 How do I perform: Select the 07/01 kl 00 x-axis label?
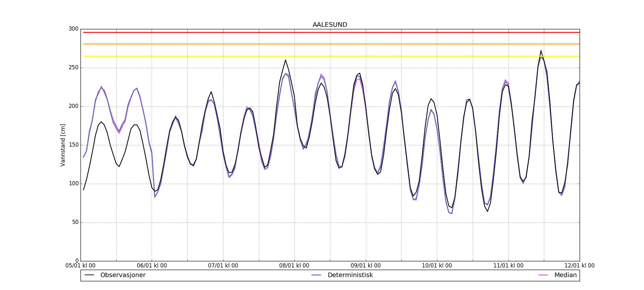coord(223,266)
